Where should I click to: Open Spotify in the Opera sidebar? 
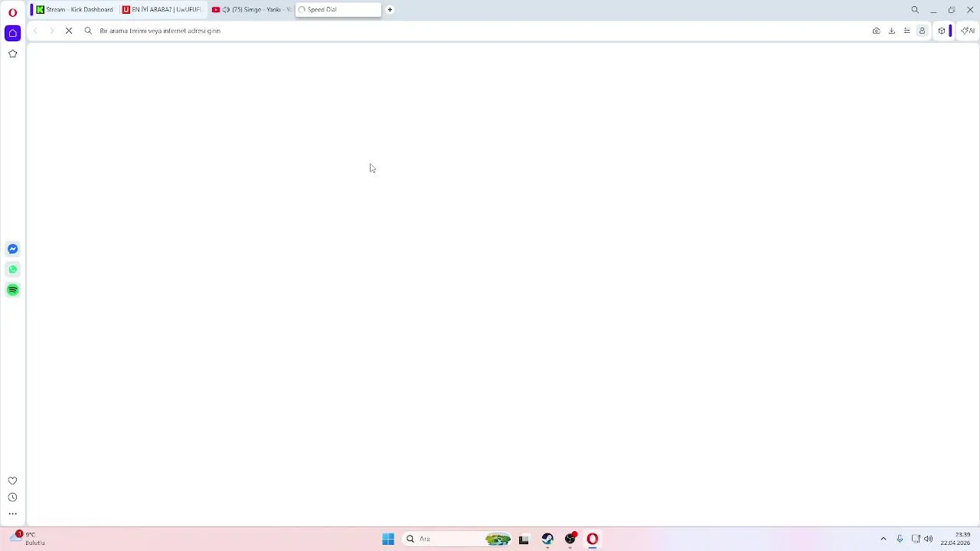12,290
